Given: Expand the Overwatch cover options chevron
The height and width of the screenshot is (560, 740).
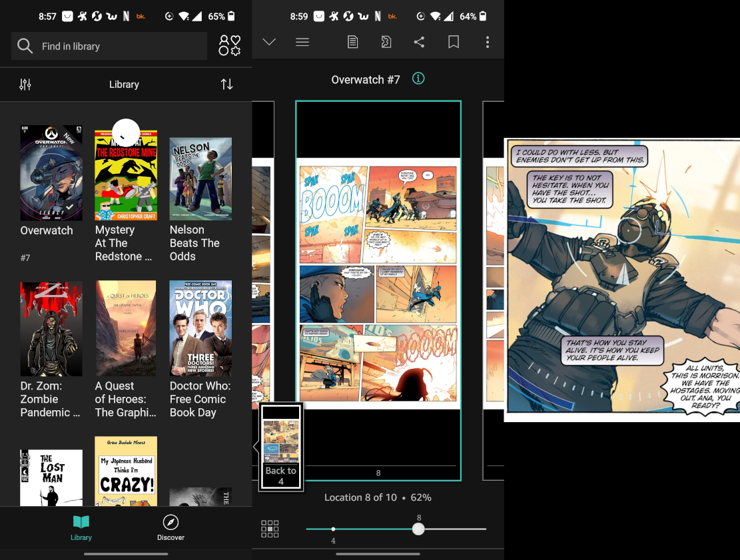Looking at the screenshot, I should 69,207.
